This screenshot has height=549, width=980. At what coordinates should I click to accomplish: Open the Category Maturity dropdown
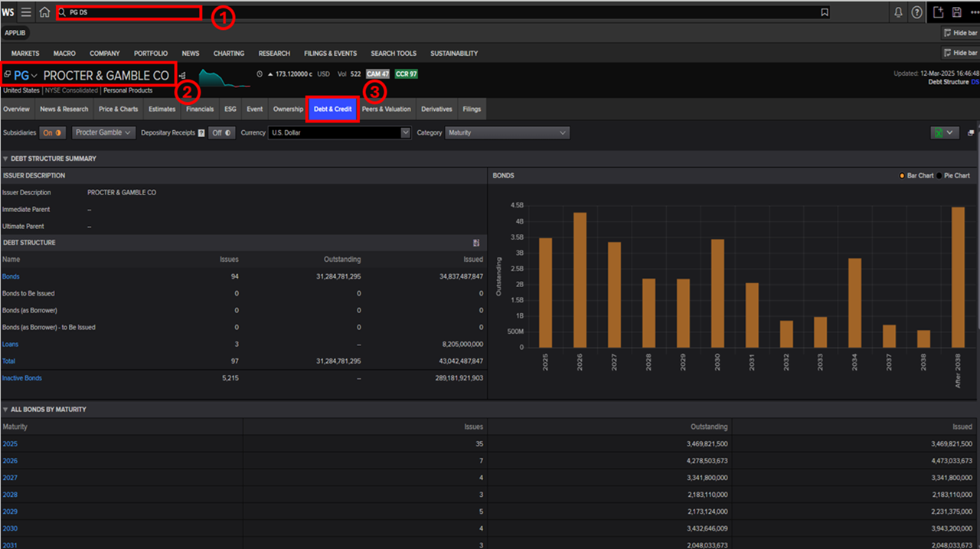click(x=508, y=132)
